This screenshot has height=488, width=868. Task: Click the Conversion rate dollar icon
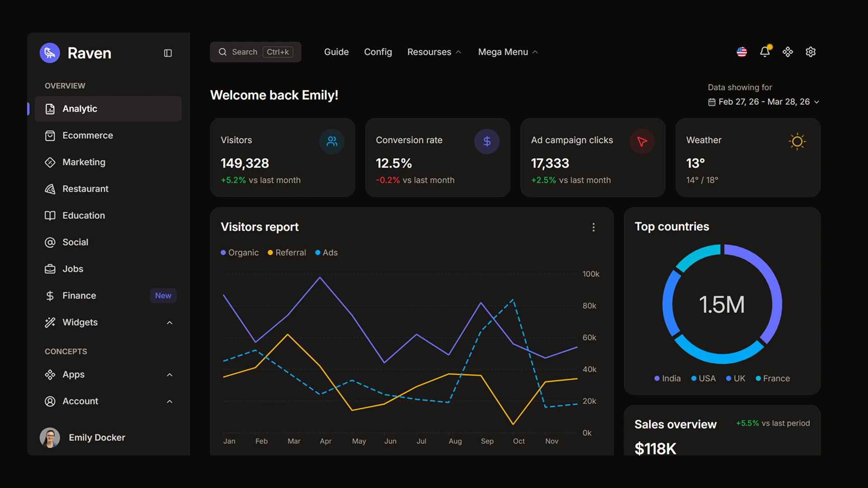(x=487, y=141)
